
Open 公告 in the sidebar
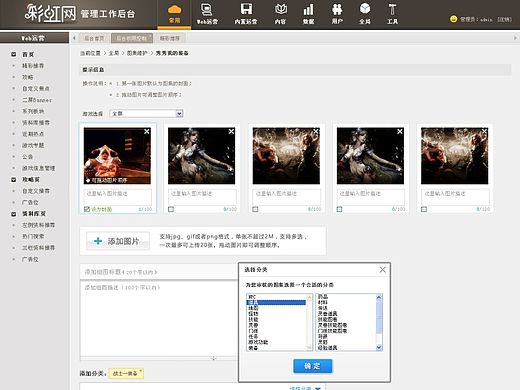(28, 157)
